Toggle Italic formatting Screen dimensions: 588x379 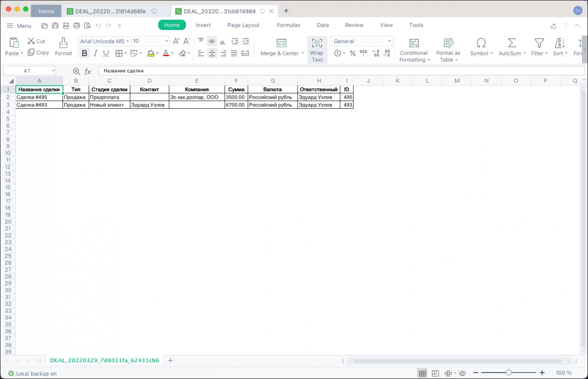pyautogui.click(x=96, y=53)
